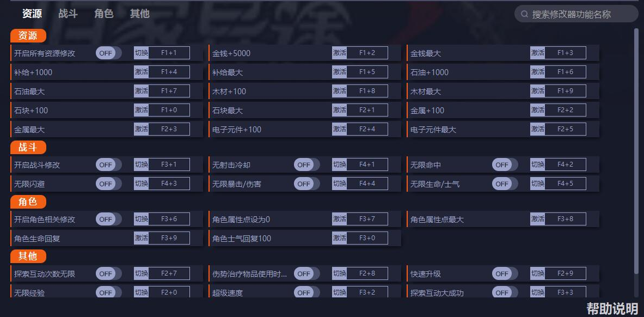Screen dimensions: 644x317
Task: Toggle 开启所有资源修改 switch
Action: (x=108, y=53)
